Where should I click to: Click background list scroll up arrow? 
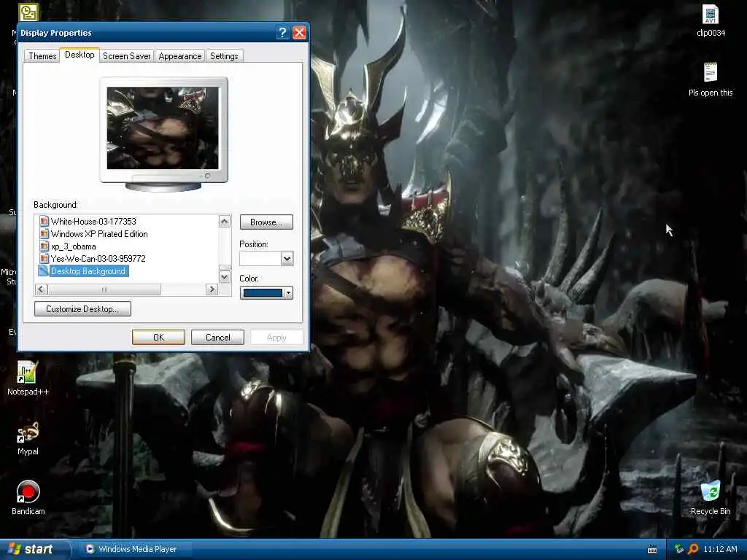(225, 221)
